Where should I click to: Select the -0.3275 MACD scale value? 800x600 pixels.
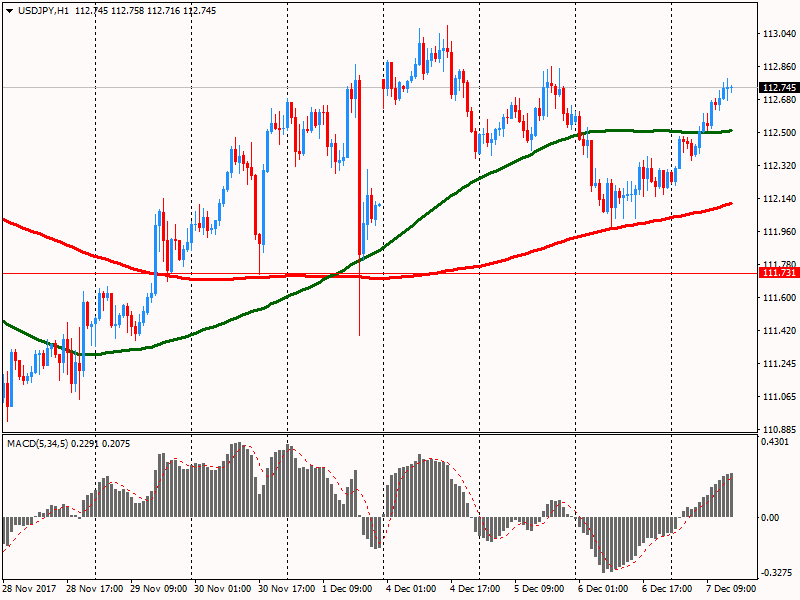(x=776, y=574)
